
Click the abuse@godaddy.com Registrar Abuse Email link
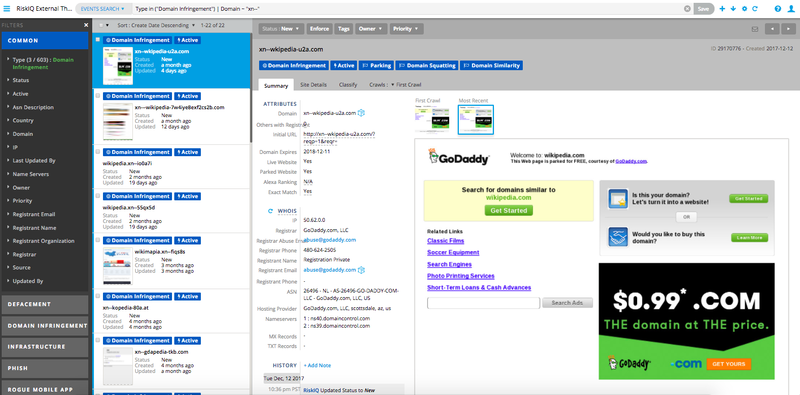coord(330,240)
